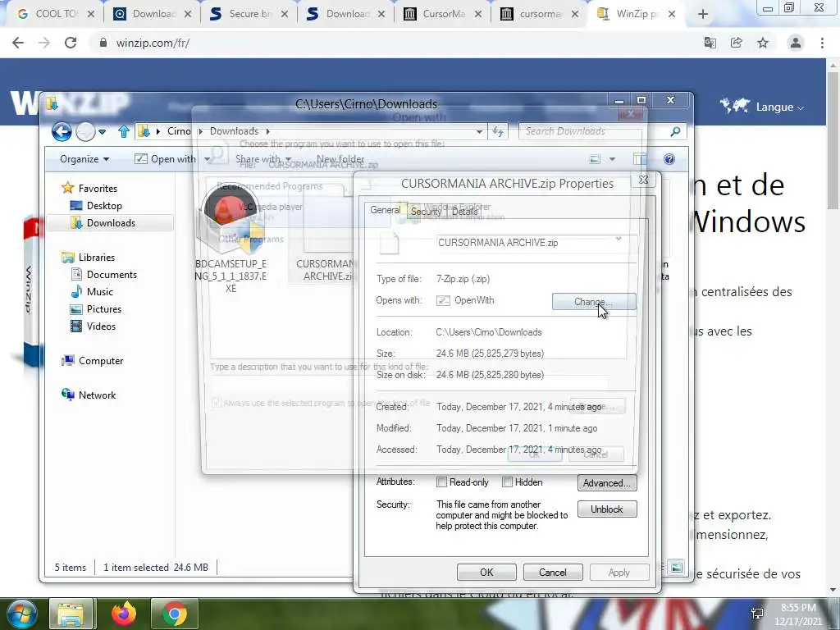Click the browser back arrow
Image resolution: width=840 pixels, height=630 pixels.
[x=18, y=43]
